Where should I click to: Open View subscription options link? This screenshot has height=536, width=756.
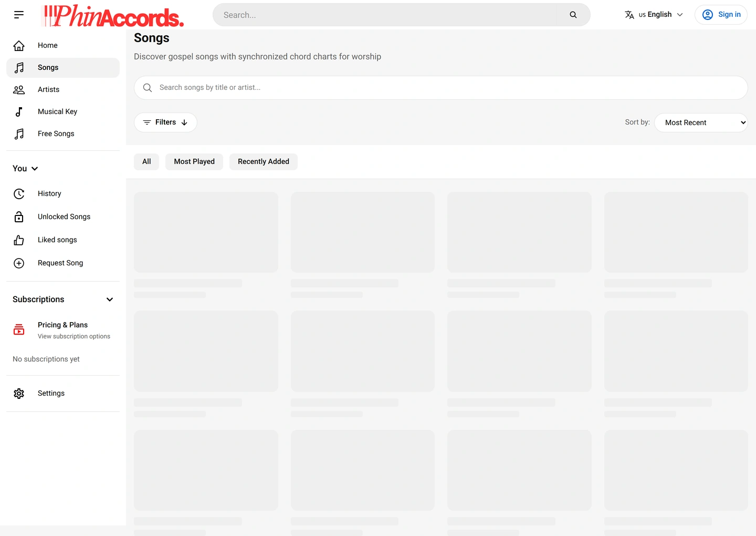click(74, 336)
